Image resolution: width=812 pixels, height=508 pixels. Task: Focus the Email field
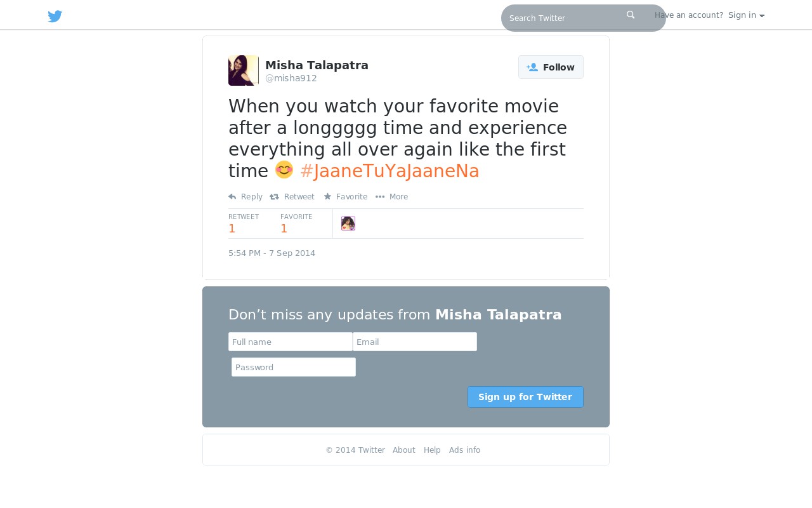(415, 342)
